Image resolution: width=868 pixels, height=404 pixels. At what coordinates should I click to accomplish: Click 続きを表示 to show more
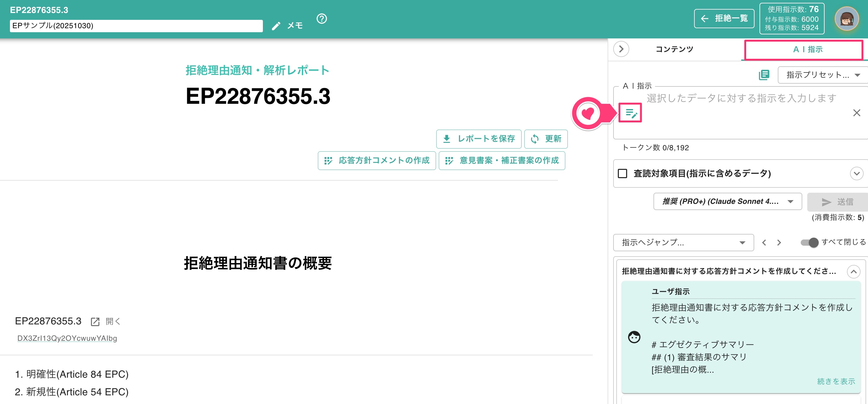click(x=836, y=381)
